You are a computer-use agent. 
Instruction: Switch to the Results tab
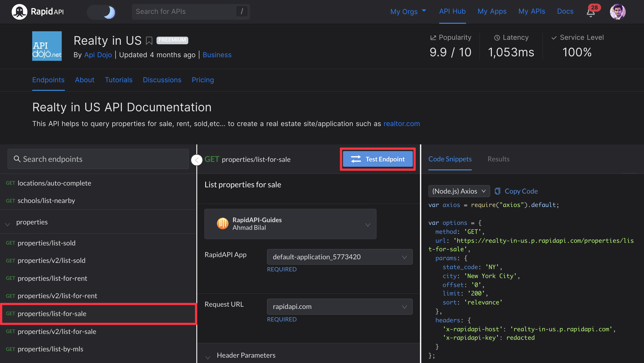(498, 159)
